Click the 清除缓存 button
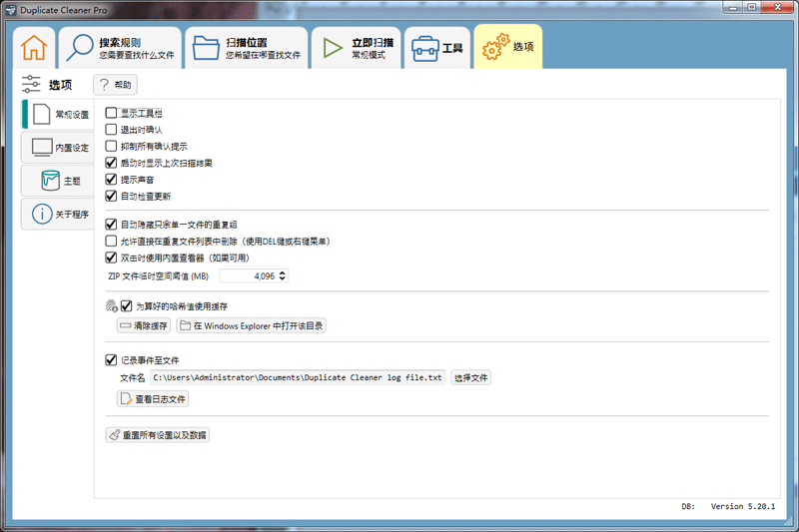Viewport: 799px width, 532px height. pos(143,325)
